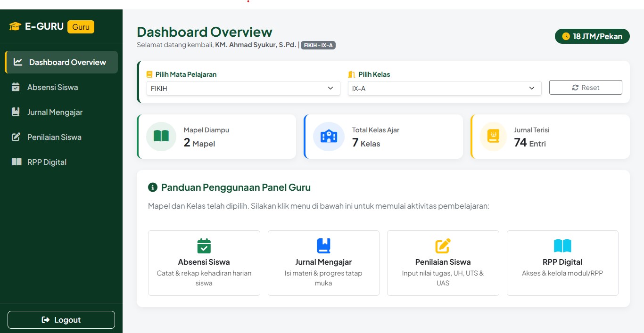Click the Penilaian Siswa edit icon in sidebar
The height and width of the screenshot is (333, 644).
pos(16,137)
